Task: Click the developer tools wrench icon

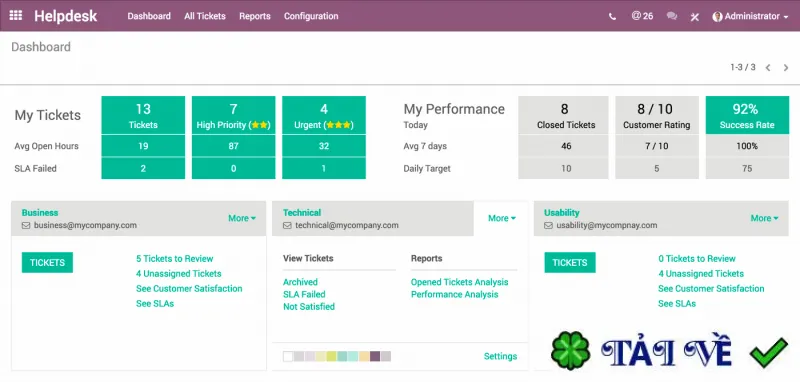Action: (694, 17)
